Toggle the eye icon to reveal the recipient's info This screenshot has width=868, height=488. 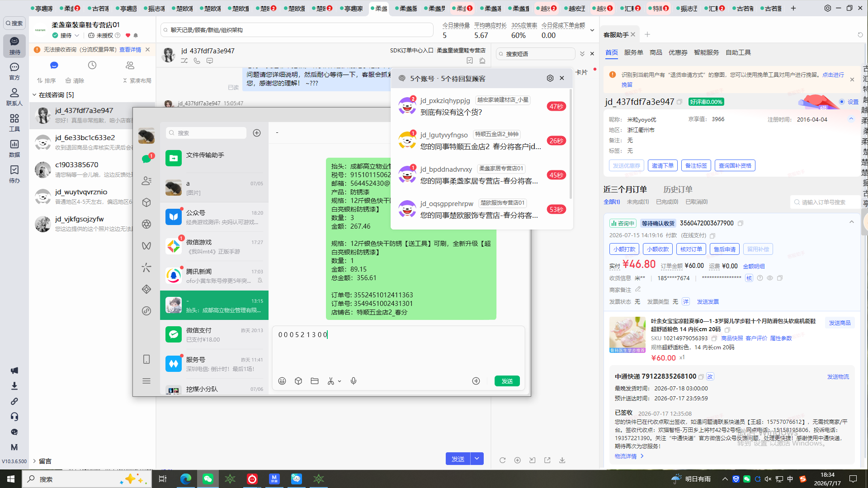[770, 278]
